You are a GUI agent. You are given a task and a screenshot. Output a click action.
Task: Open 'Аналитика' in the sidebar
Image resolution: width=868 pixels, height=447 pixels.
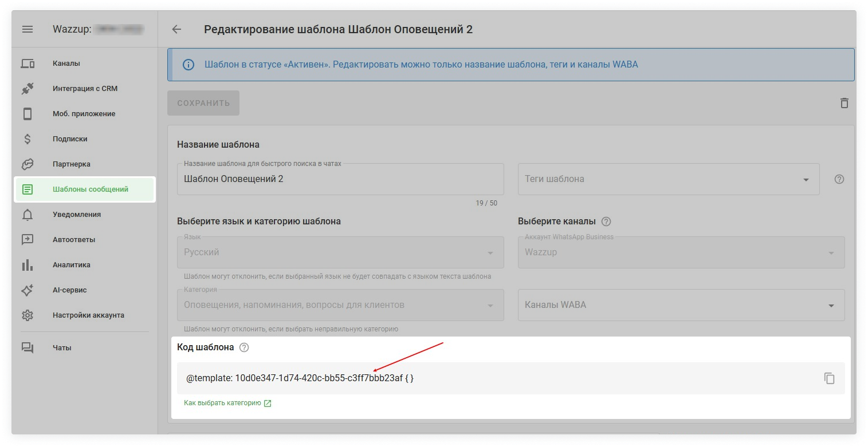[72, 265]
